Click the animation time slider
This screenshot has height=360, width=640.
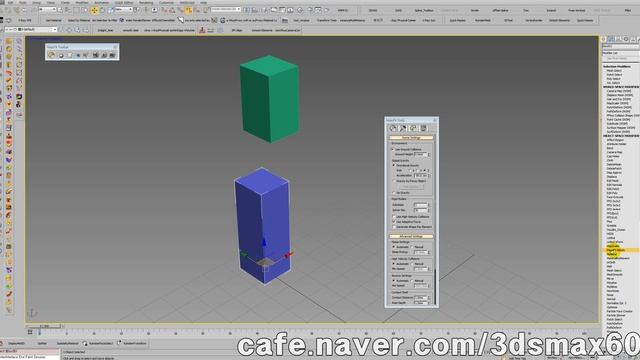tap(44, 326)
